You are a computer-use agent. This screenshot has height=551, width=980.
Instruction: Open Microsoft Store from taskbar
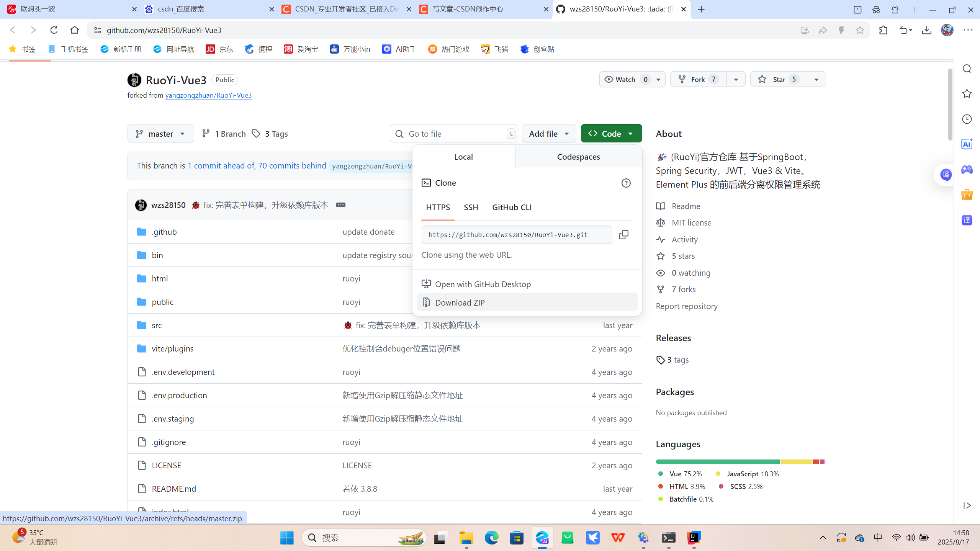(517, 538)
